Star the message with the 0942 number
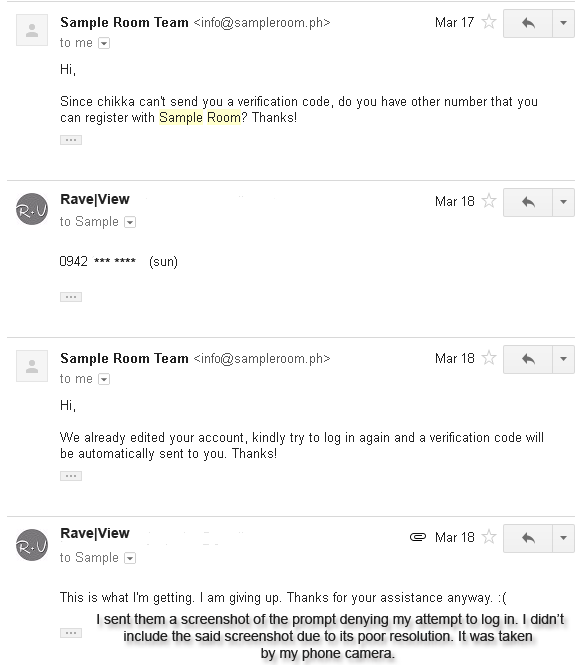Image resolution: width=587 pixels, height=665 pixels. pyautogui.click(x=489, y=201)
